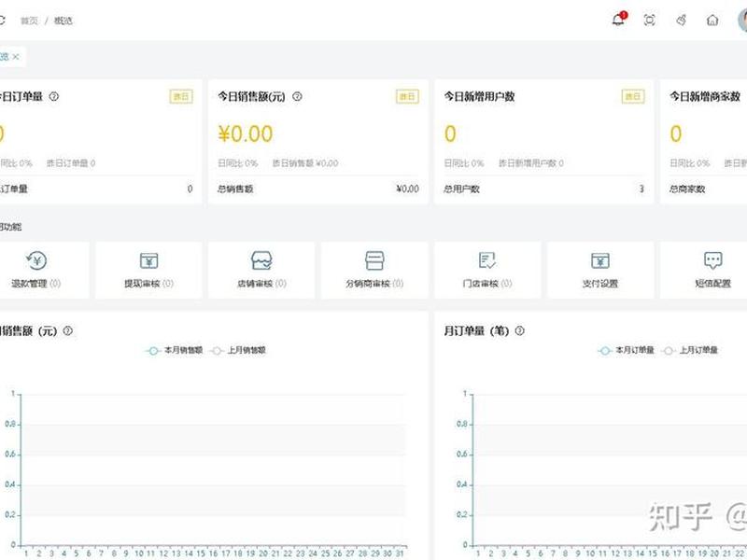The width and height of the screenshot is (747, 560).
Task: Click 今日新增用户数 card title
Action: point(479,97)
